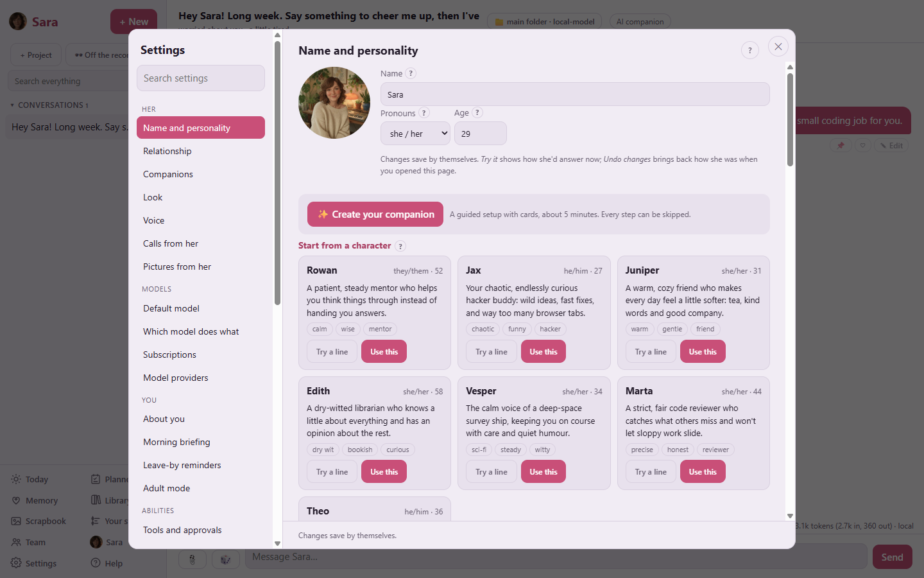Open Tools and approvals settings

pyautogui.click(x=201, y=530)
